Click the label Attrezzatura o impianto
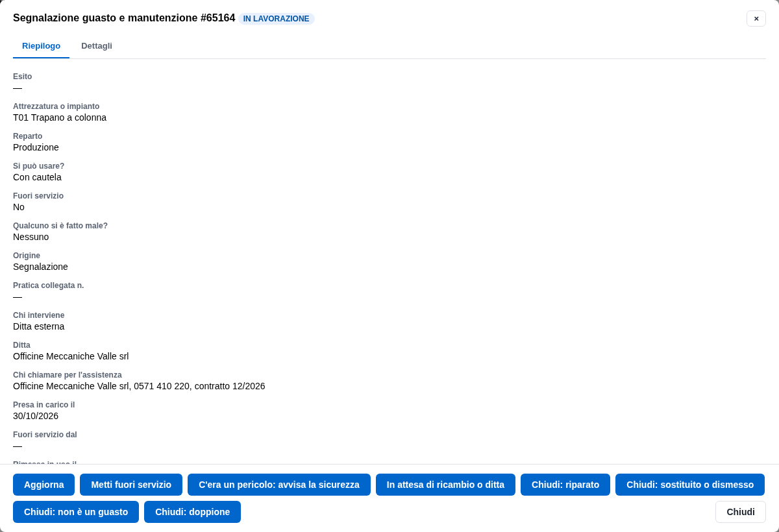This screenshot has height=532, width=779. tap(56, 106)
